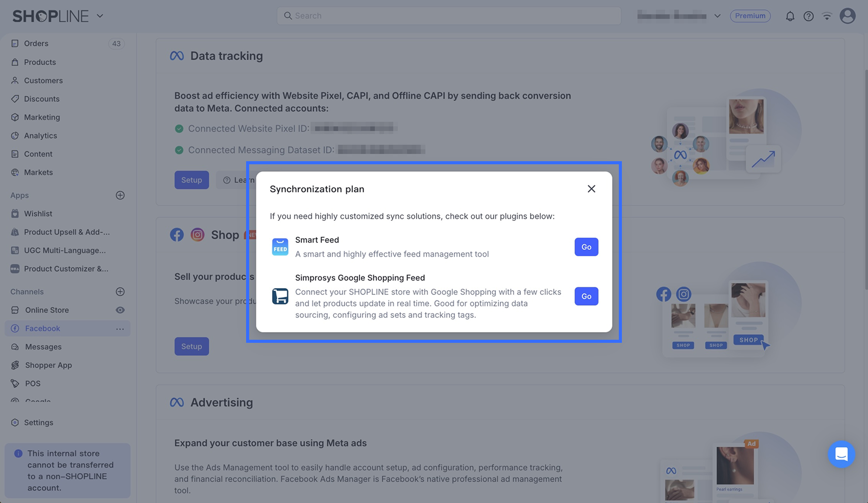
Task: Open the Wishlist app
Action: tap(38, 213)
